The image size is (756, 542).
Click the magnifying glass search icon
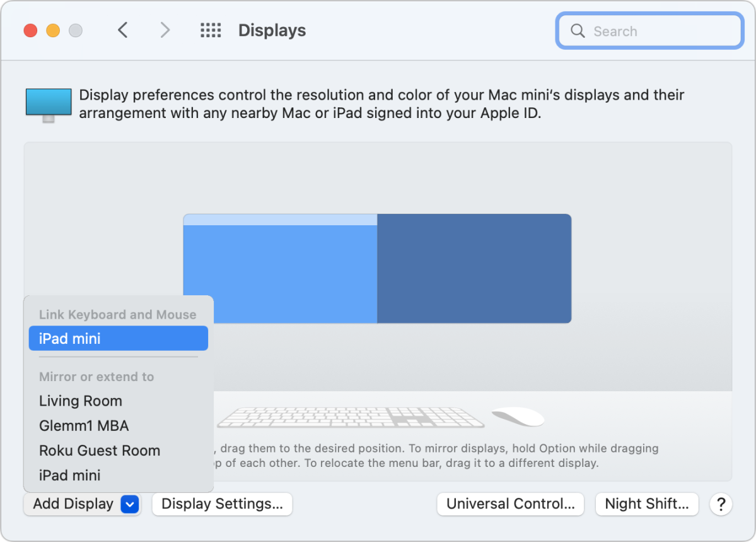[578, 31]
